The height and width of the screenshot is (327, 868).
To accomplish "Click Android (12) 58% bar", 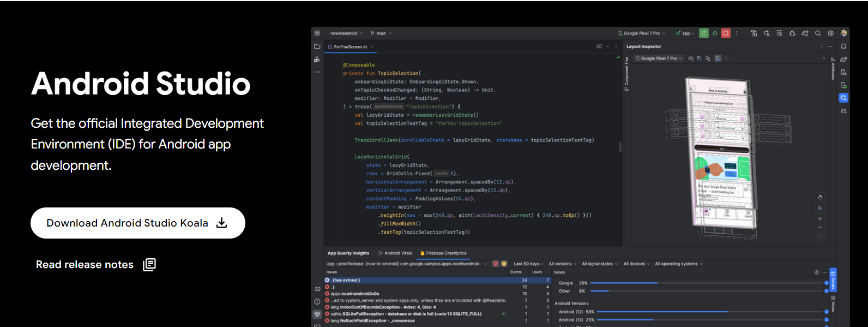I will click(710, 312).
